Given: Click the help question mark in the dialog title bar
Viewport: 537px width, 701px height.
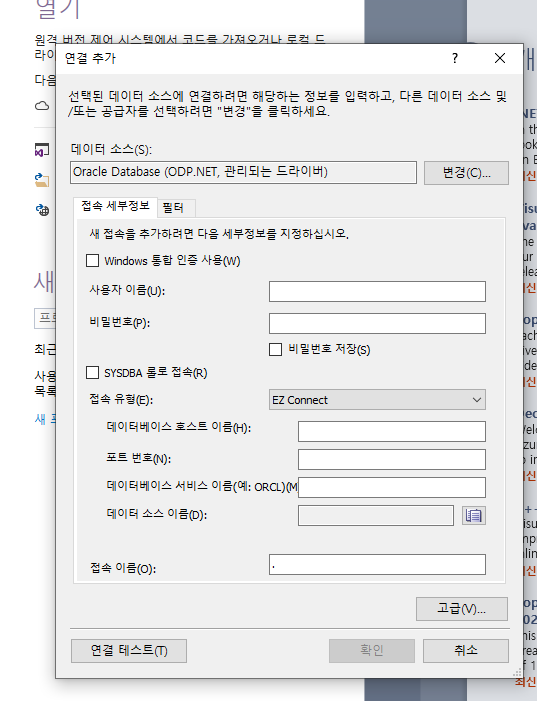Looking at the screenshot, I should [455, 58].
